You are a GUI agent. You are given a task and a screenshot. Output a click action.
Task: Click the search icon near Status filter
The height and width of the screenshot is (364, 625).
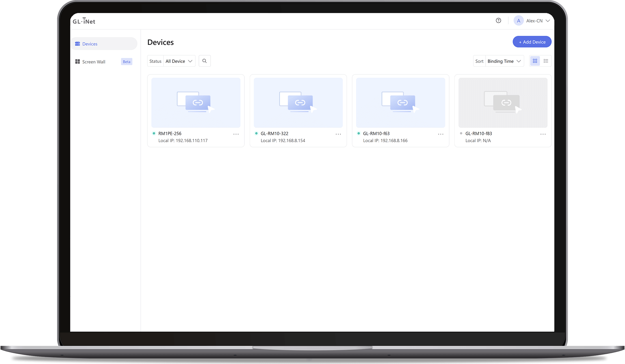coord(204,61)
